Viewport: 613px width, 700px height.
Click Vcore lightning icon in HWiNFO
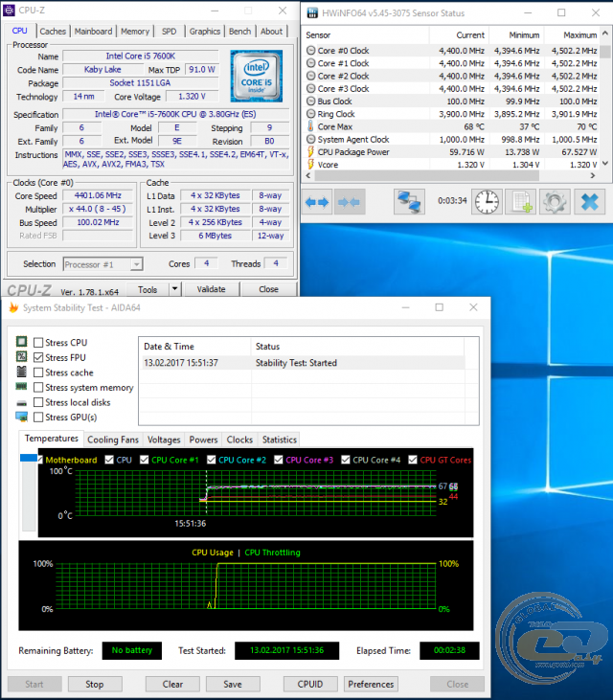click(310, 165)
